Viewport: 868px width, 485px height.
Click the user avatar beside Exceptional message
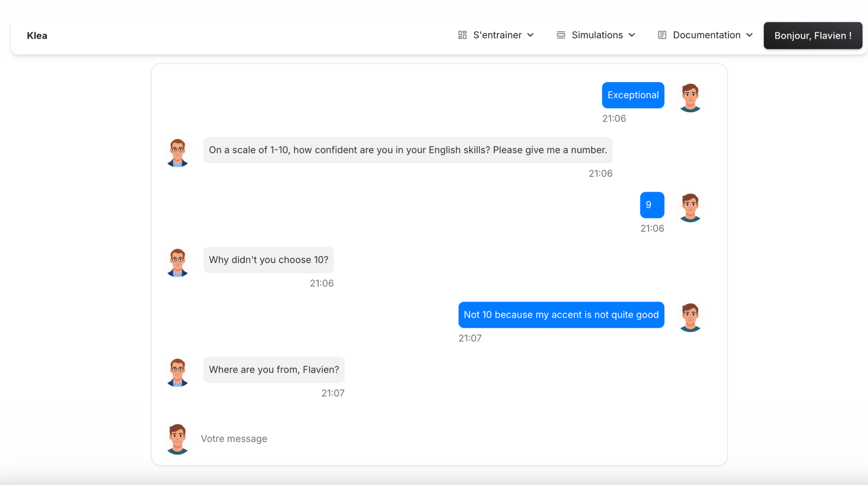point(690,98)
